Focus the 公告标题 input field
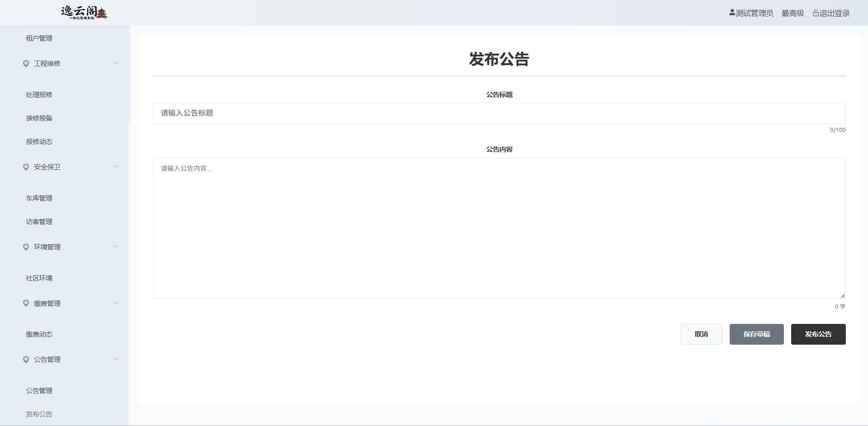 point(499,113)
